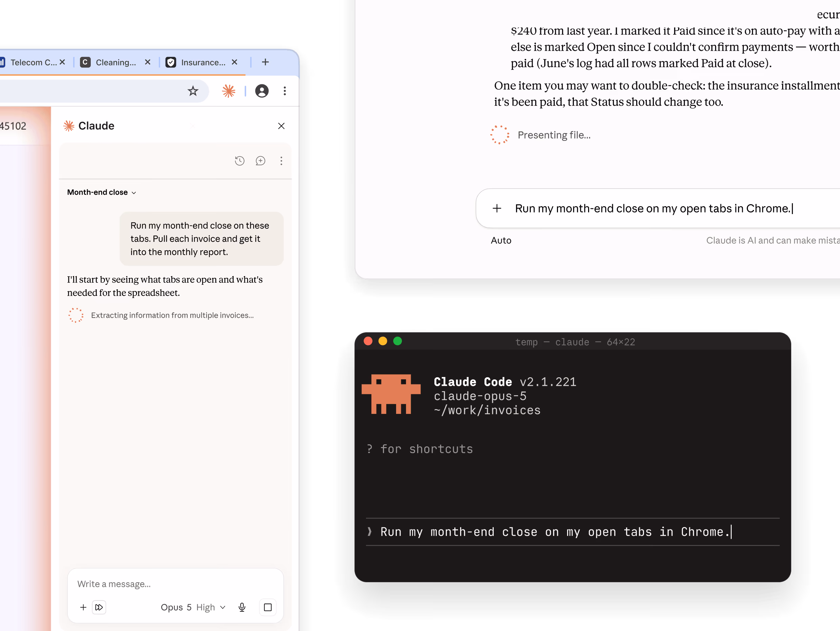The image size is (840, 631).
Task: Click the Claude Code pixel mascot in terminal
Action: pyautogui.click(x=391, y=394)
